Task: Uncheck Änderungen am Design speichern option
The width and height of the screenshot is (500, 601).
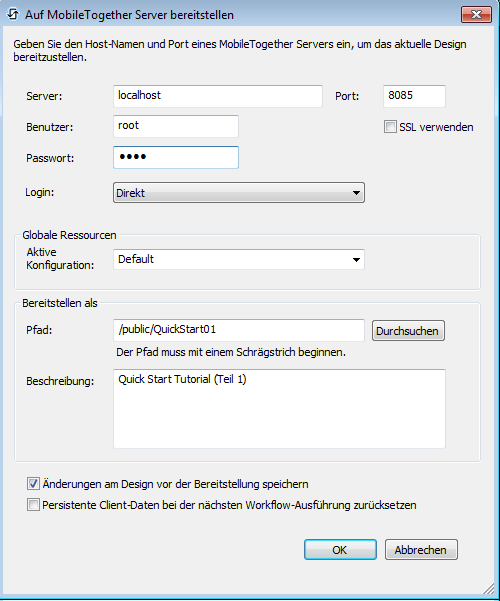Action: [x=33, y=484]
